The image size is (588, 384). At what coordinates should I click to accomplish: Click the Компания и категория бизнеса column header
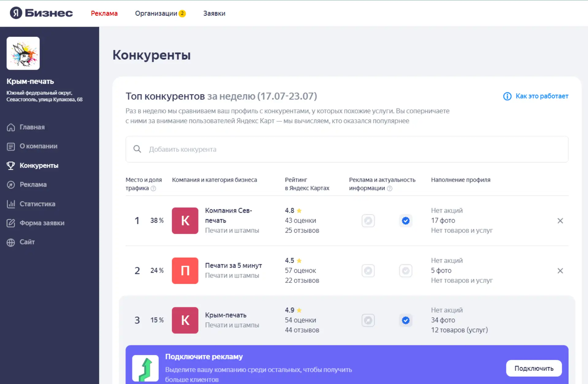click(x=214, y=180)
